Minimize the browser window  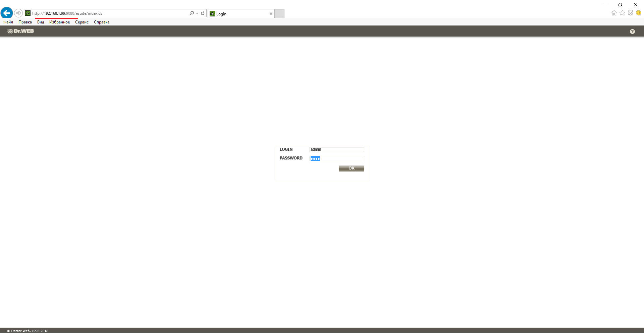(x=605, y=5)
